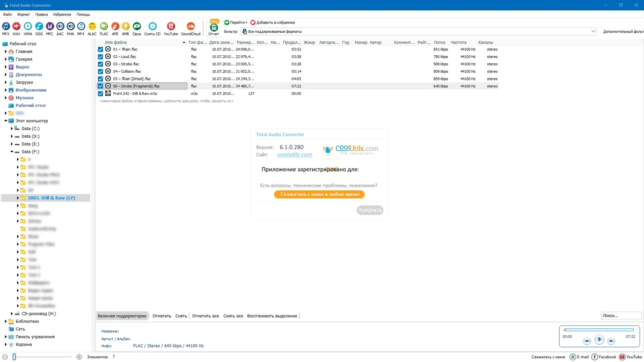Uncheck Front 242 - Still & Raw.m3u
The width and height of the screenshot is (644, 362).
pyautogui.click(x=100, y=93)
